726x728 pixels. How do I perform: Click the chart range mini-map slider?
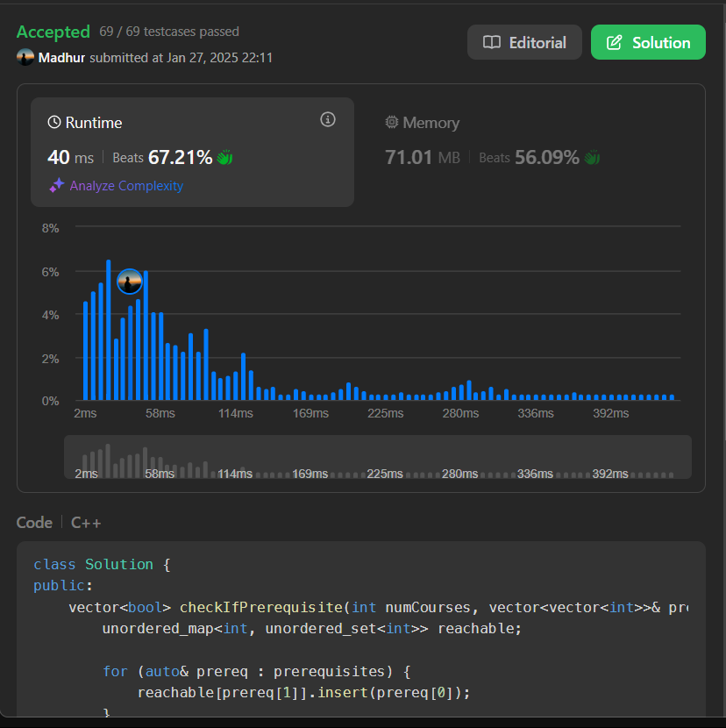tap(377, 457)
